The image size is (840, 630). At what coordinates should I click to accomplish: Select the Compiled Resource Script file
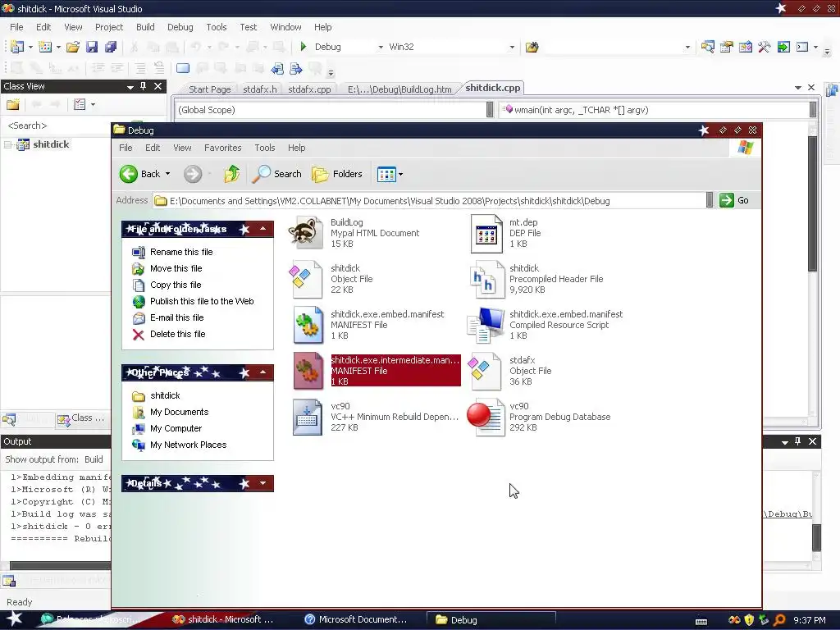point(546,325)
